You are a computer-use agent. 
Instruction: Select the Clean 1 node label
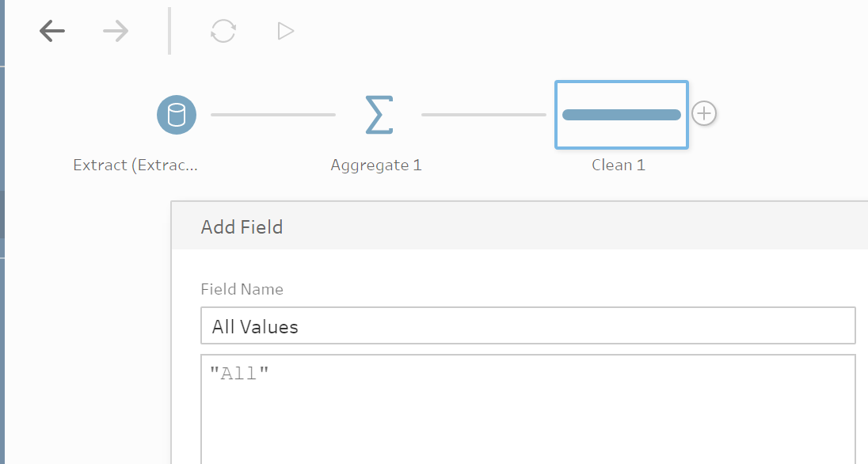(619, 165)
